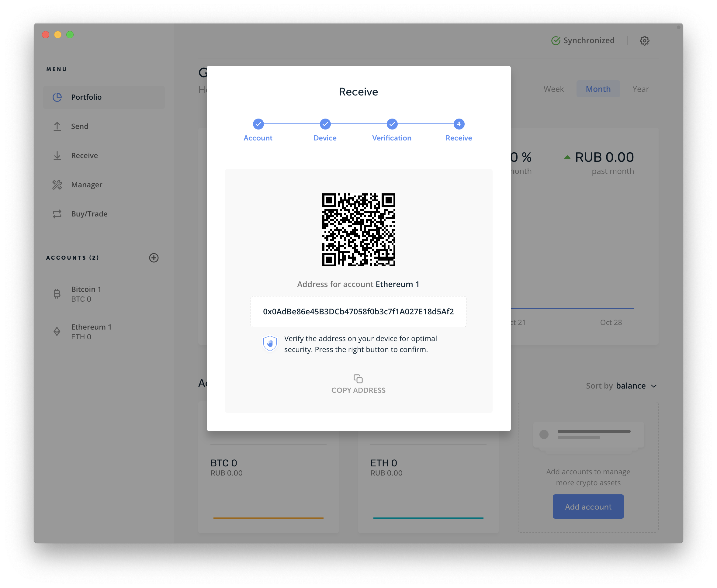This screenshot has width=717, height=588.
Task: Click the Bitcoin icon in accounts list
Action: pyautogui.click(x=57, y=294)
